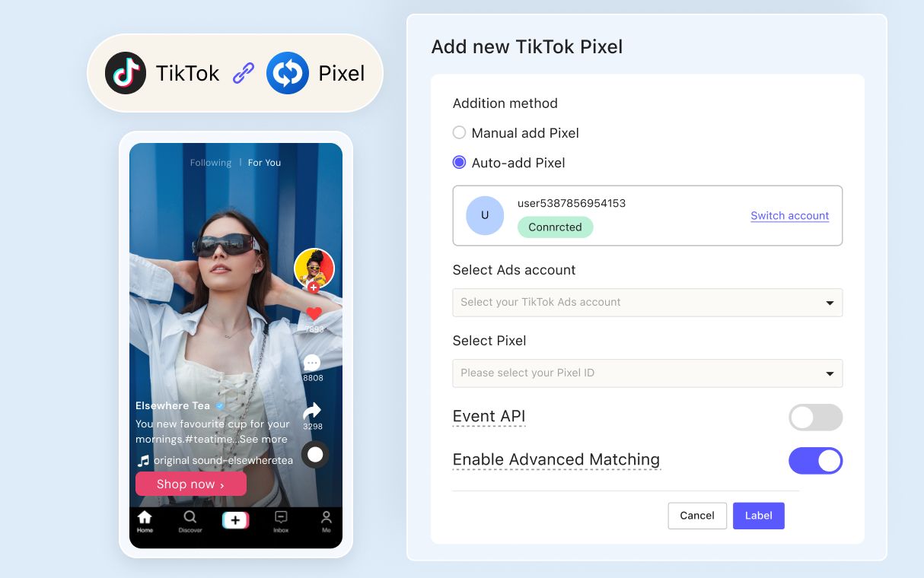Click the TikTok logo icon in banner

click(126, 73)
